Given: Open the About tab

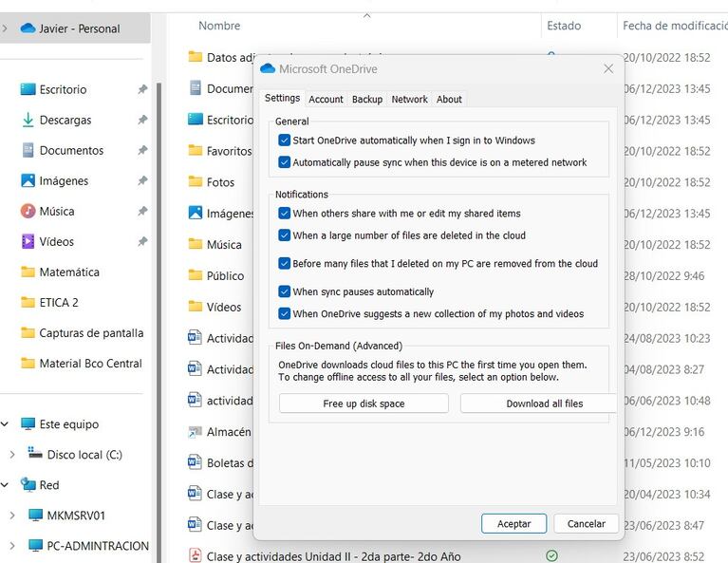Looking at the screenshot, I should point(449,99).
